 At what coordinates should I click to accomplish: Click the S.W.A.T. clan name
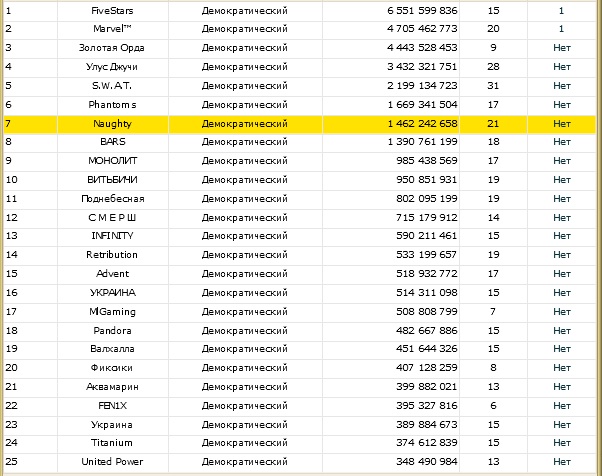[112, 86]
